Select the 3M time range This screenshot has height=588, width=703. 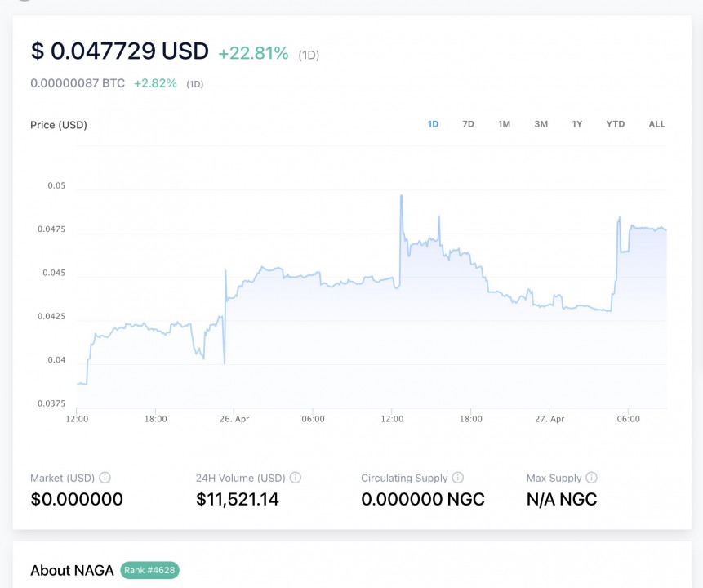[x=541, y=124]
